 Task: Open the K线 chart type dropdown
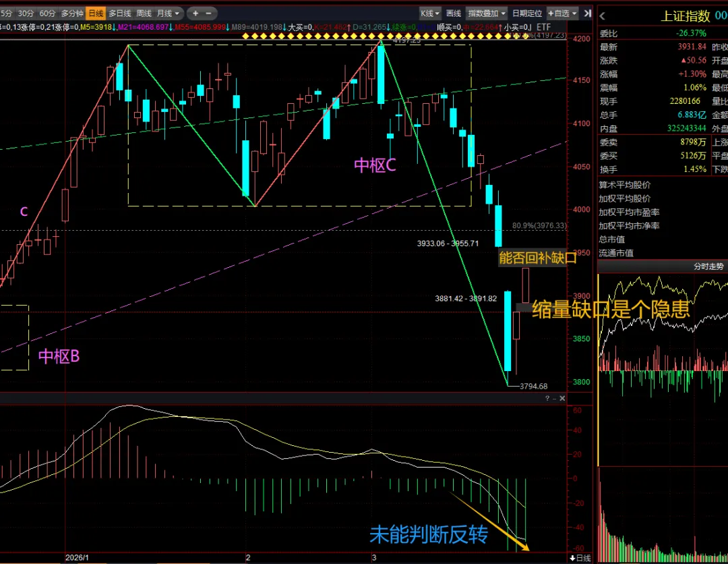click(430, 13)
